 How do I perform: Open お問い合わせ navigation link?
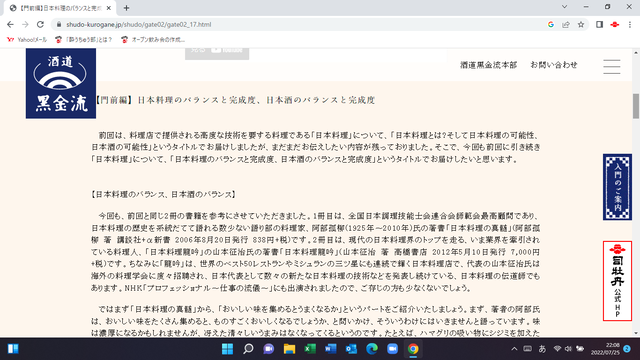click(x=554, y=65)
